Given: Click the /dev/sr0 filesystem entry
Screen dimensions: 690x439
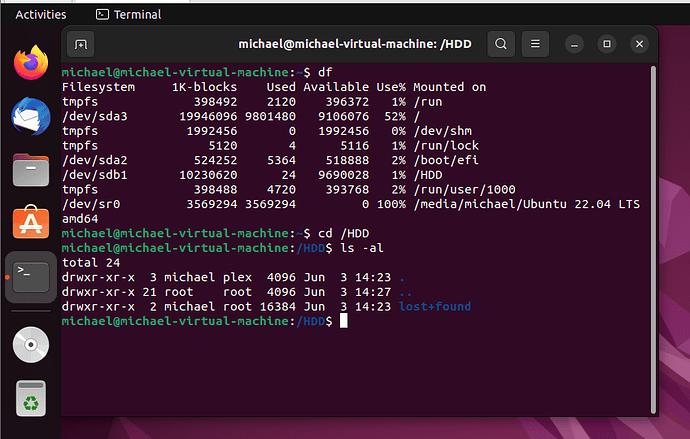Looking at the screenshot, I should point(91,205).
